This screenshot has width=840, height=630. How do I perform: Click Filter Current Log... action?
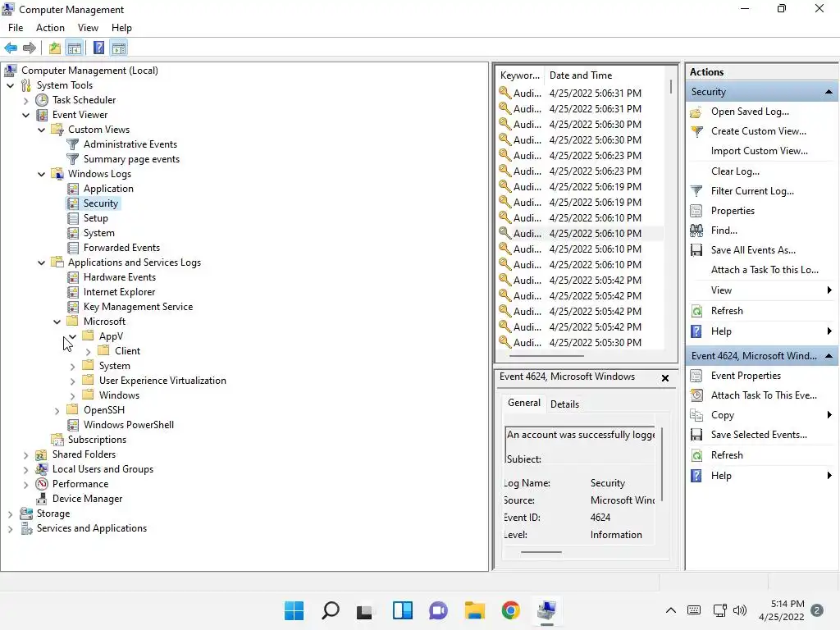(752, 191)
